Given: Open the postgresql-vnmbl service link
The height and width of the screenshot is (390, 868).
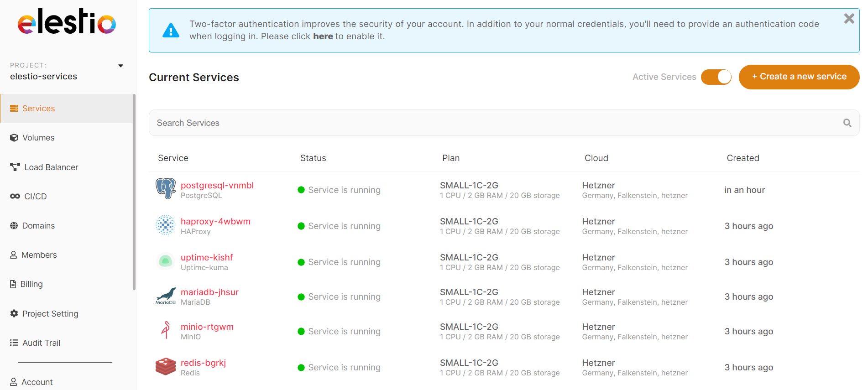Looking at the screenshot, I should point(217,185).
